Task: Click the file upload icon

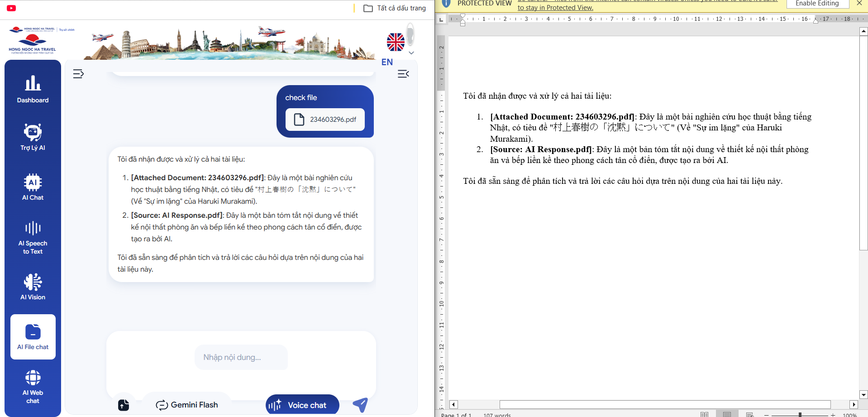Action: click(x=124, y=405)
